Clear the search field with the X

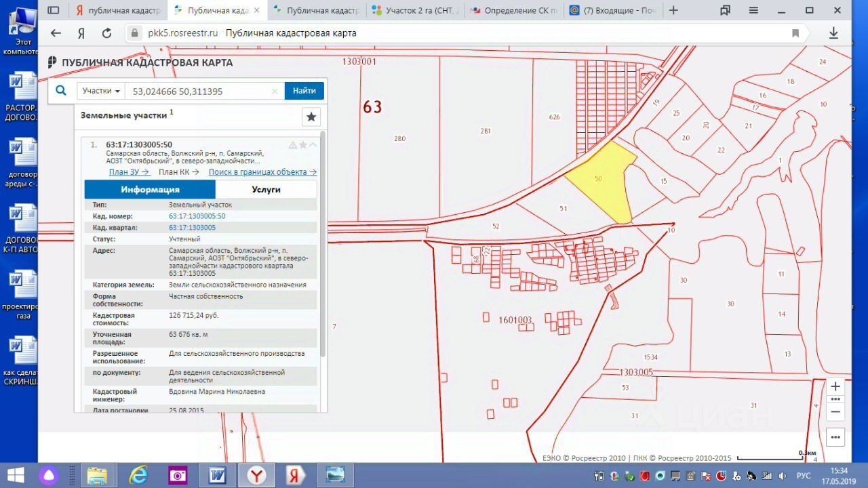click(275, 91)
